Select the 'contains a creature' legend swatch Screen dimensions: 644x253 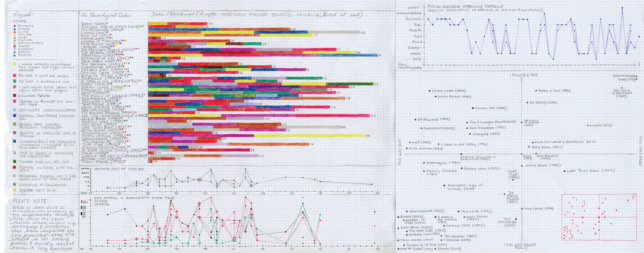15,184
